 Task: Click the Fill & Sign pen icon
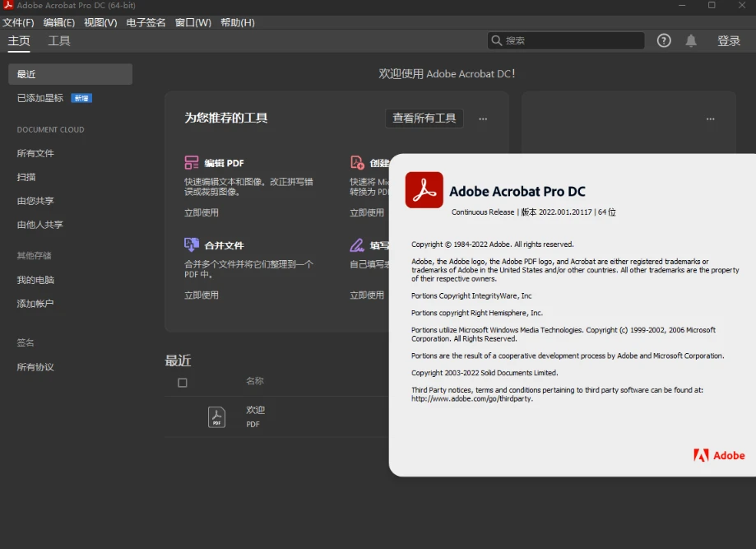click(x=357, y=245)
